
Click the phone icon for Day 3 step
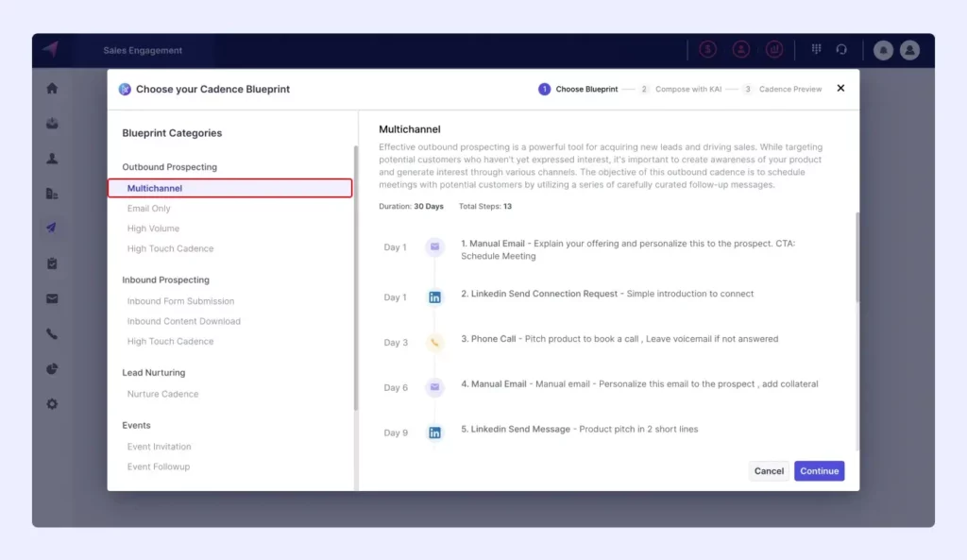[434, 342]
